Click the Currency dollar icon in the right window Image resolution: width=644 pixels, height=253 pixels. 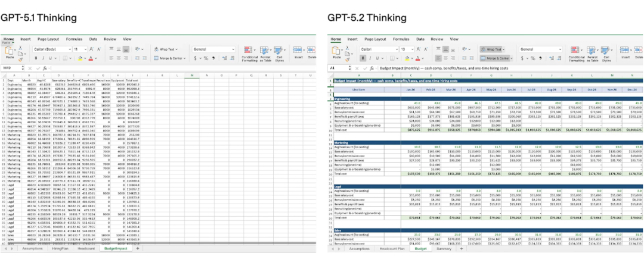tap(523, 58)
